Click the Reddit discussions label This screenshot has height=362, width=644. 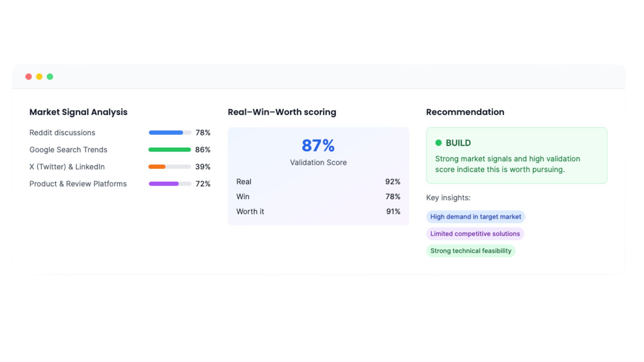click(62, 133)
